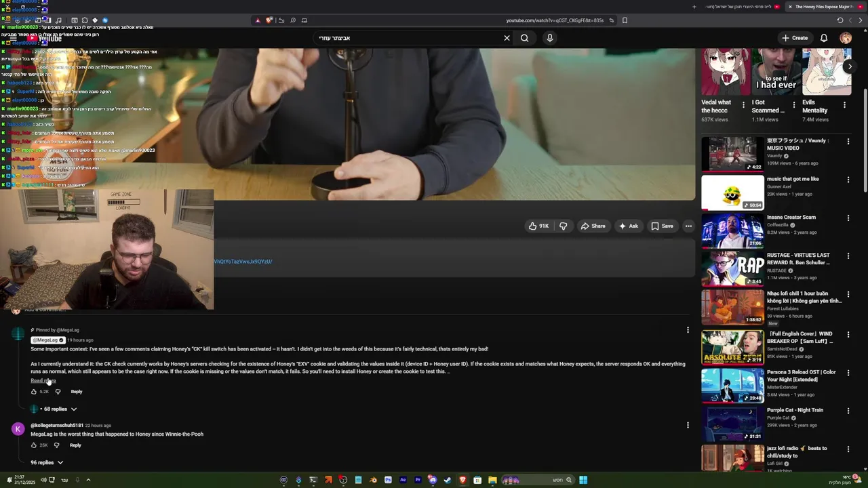Open Blender from the taskbar
The height and width of the screenshot is (488, 868).
373,480
